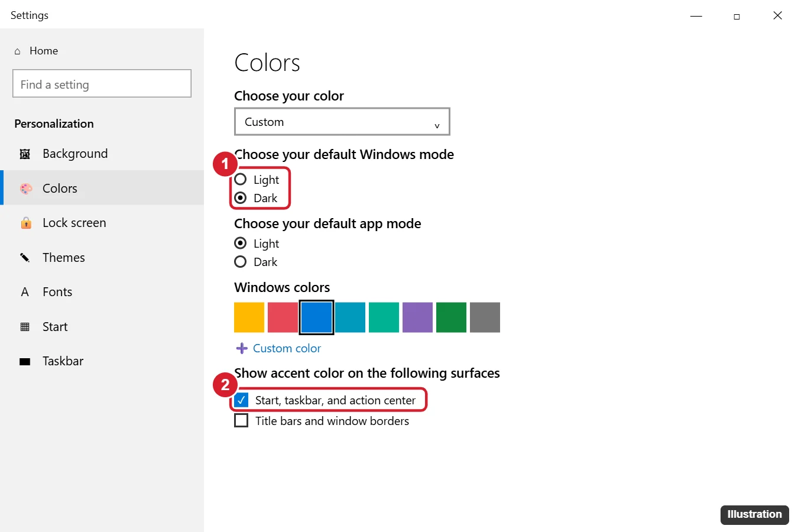This screenshot has height=532, width=798.
Task: Go to Settings Home
Action: point(43,51)
